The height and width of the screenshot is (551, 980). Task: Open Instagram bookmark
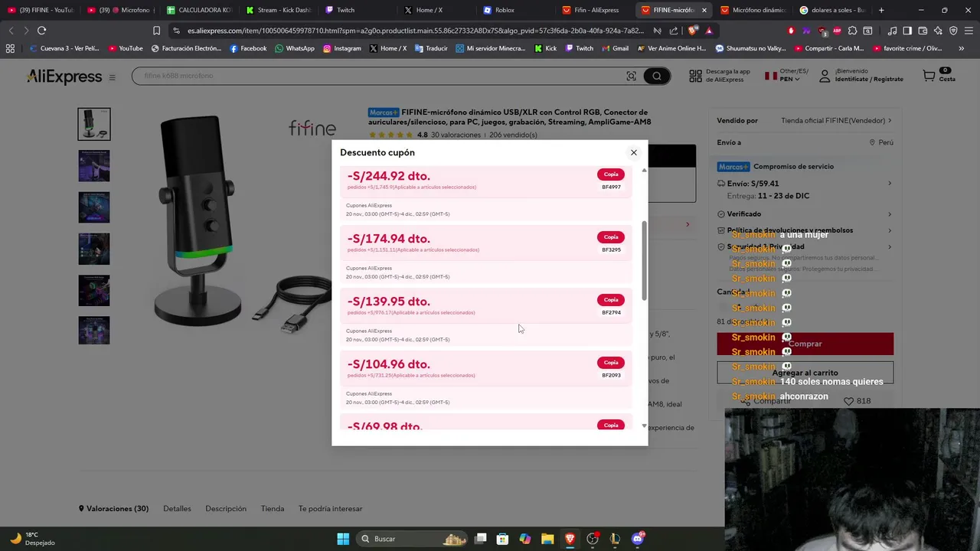point(341,48)
